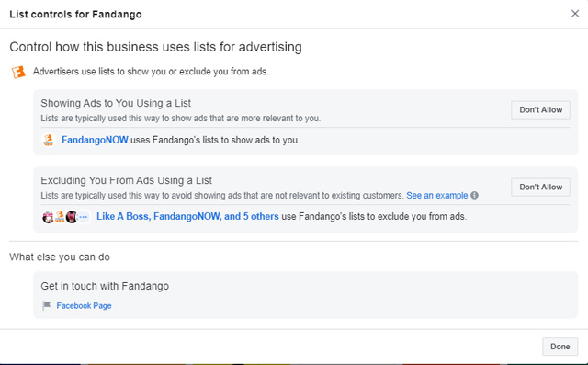Open the See an example link

[x=437, y=196]
